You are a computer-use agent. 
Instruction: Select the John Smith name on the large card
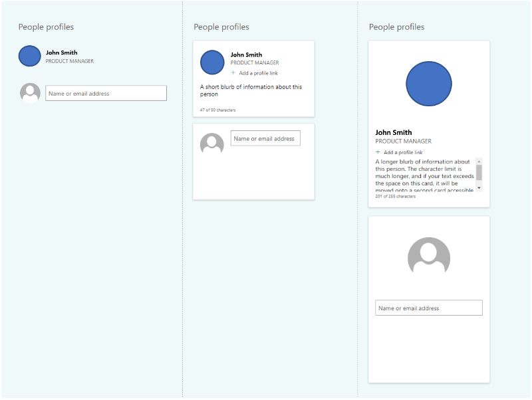click(393, 132)
